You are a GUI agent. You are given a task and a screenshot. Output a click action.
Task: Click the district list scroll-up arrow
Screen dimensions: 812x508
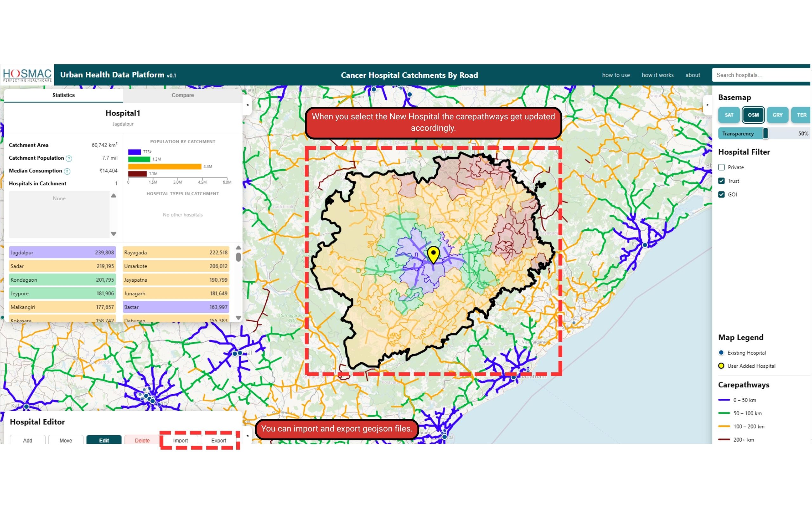pos(238,248)
